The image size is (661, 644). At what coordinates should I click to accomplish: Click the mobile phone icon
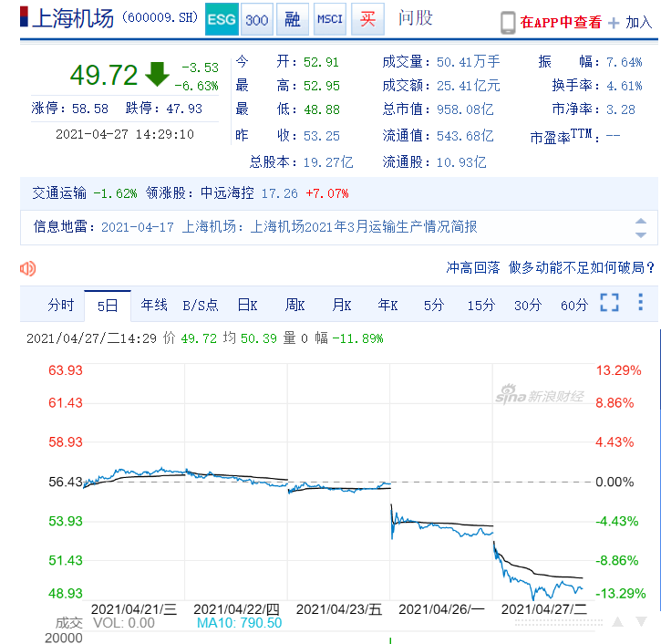point(508,23)
